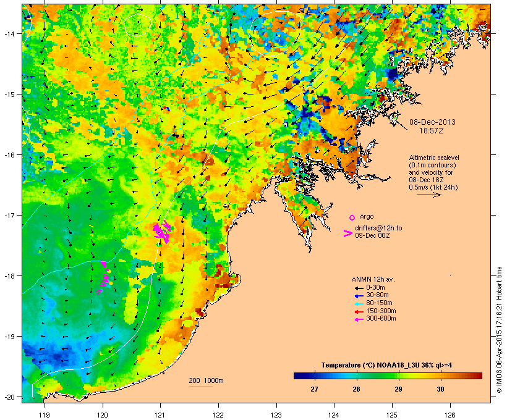Click the colorbar tick label 30

440,389
